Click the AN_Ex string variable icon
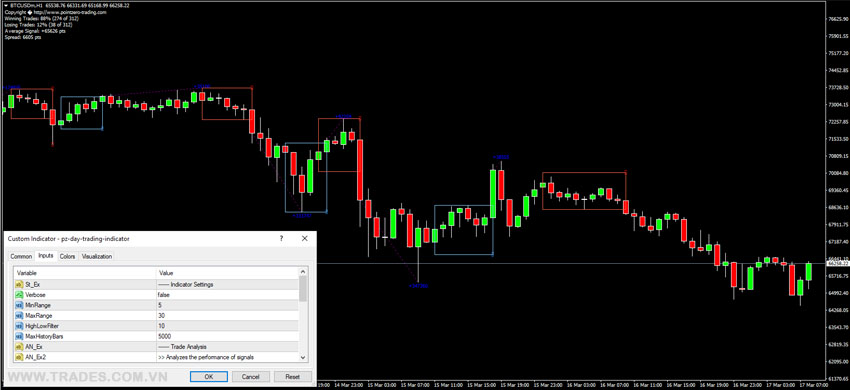This screenshot has width=850, height=390. [19, 346]
